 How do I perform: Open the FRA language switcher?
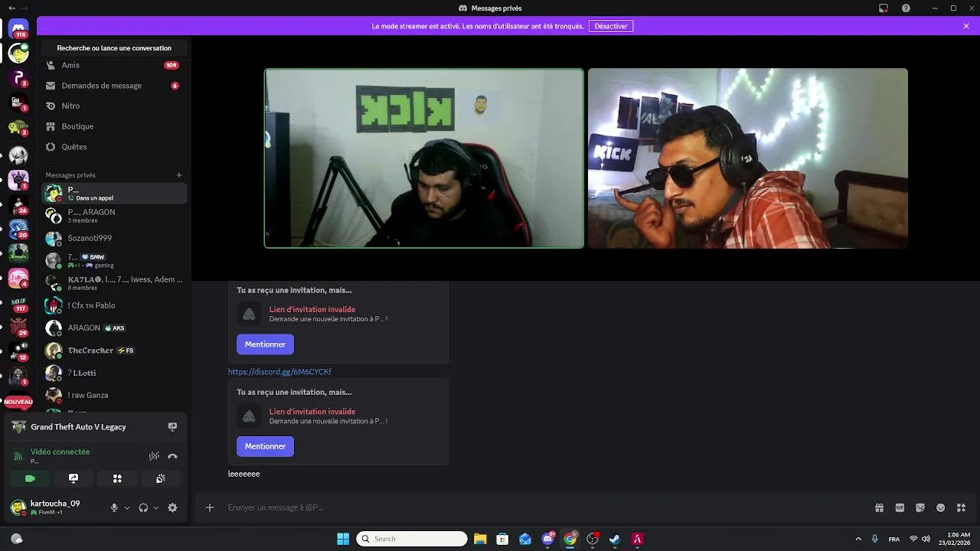coord(894,539)
